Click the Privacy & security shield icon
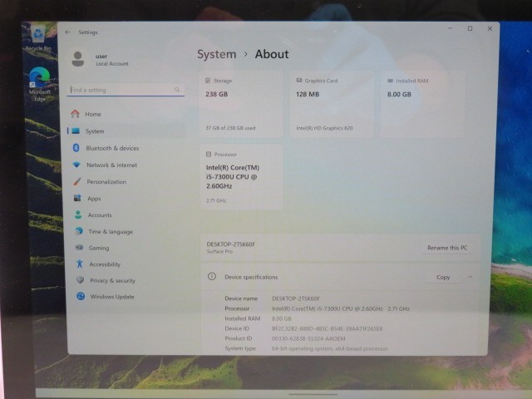532x399 pixels. coord(80,280)
